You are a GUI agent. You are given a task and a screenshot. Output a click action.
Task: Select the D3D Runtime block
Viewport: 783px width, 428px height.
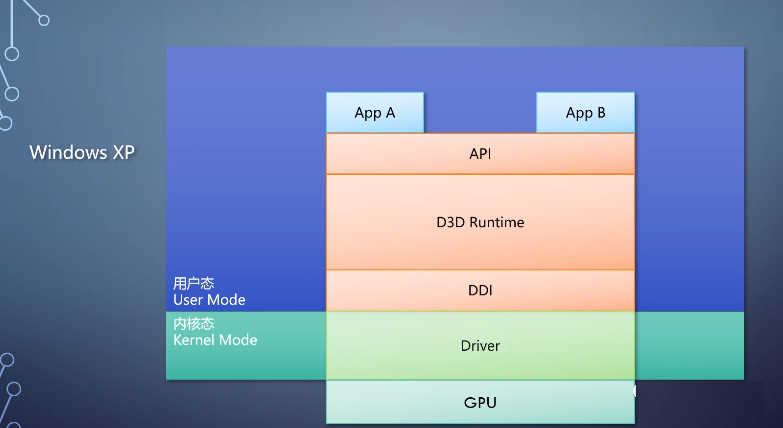[480, 222]
